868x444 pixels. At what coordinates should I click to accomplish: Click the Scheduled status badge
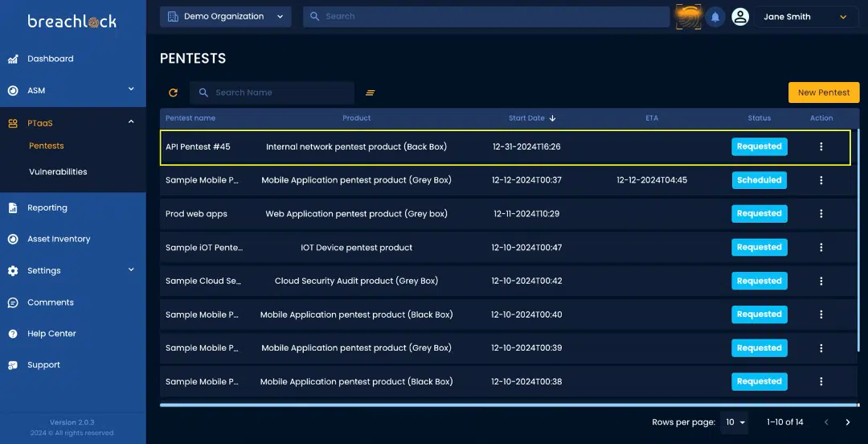(759, 180)
